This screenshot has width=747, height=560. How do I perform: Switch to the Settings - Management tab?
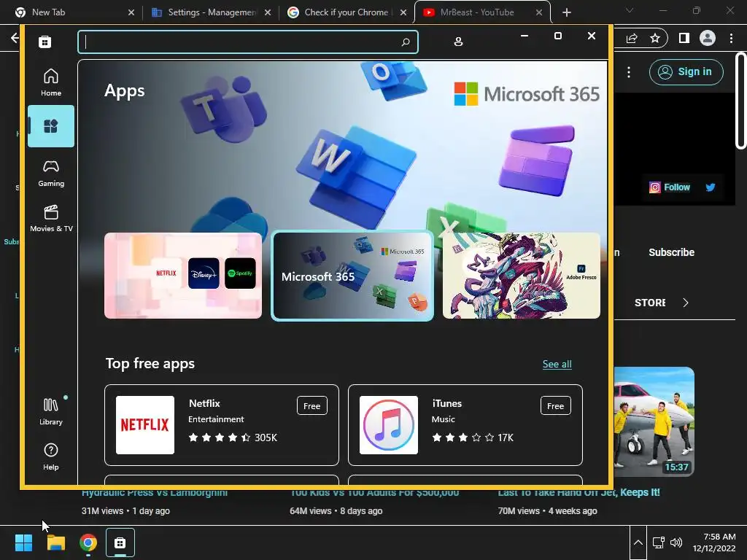[212, 12]
